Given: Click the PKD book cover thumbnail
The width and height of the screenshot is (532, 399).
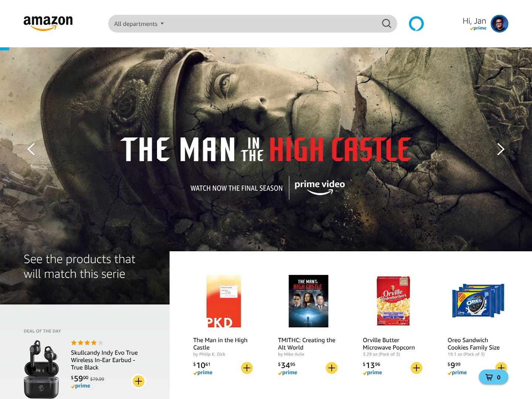Looking at the screenshot, I should coord(224,301).
